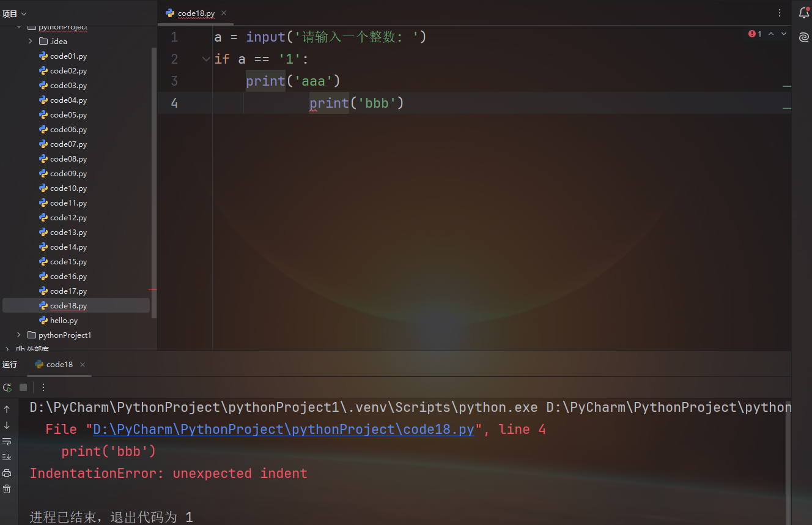Expand the pythonProject1 folder chevron
Viewport: 812px width, 525px height.
tap(19, 335)
